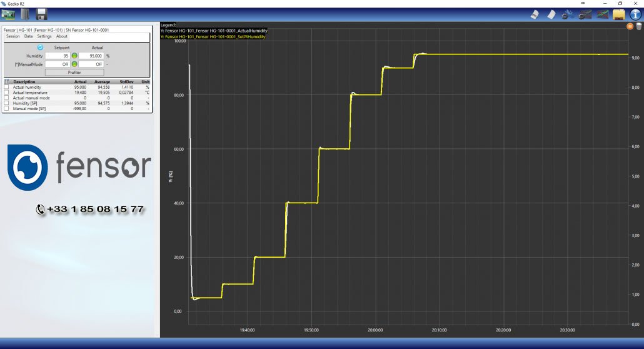Check the Actual manual mode row checkbox
This screenshot has width=644, height=349.
click(x=6, y=98)
